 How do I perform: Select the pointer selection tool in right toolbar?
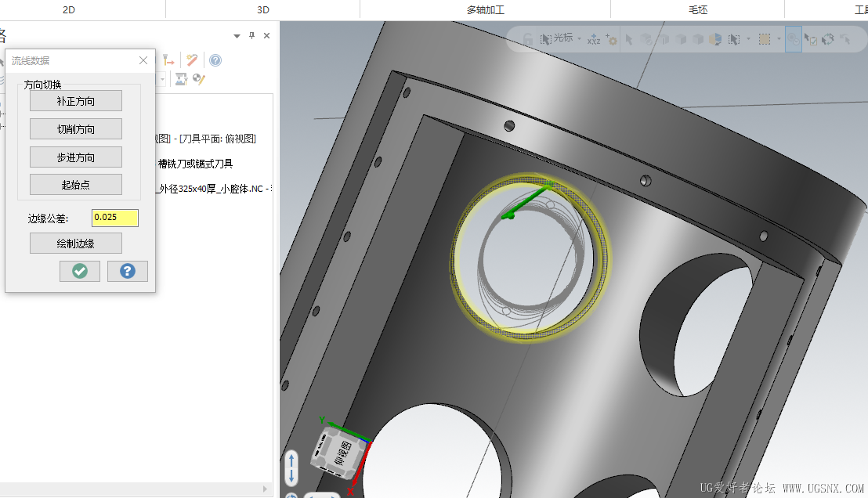629,38
